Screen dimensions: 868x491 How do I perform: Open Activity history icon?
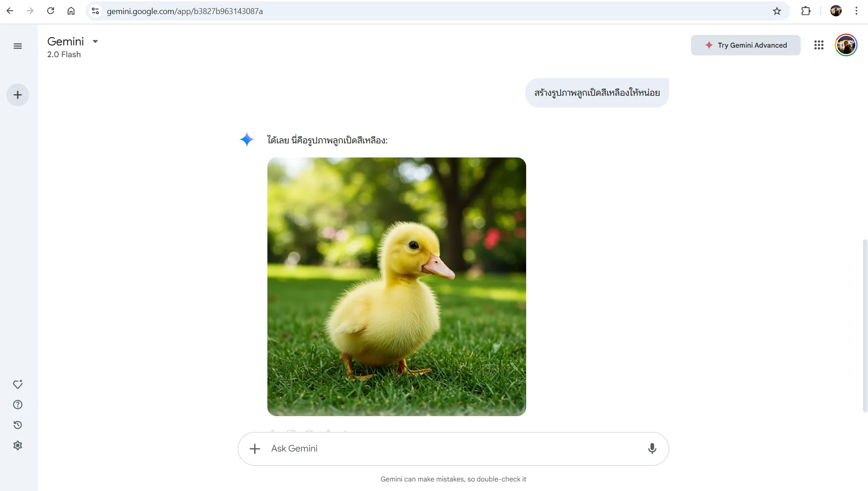coord(18,425)
